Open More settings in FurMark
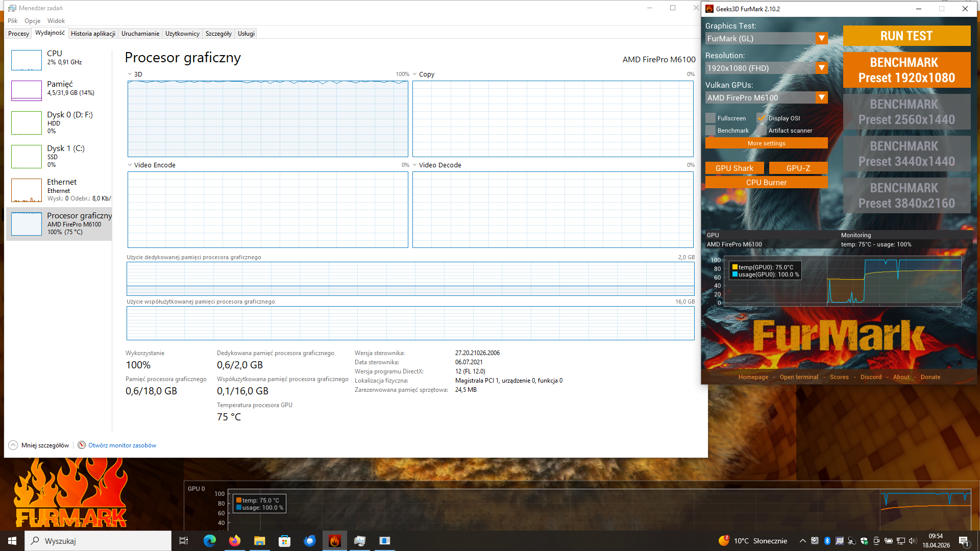Viewport: 980px width, 551px height. [x=767, y=143]
